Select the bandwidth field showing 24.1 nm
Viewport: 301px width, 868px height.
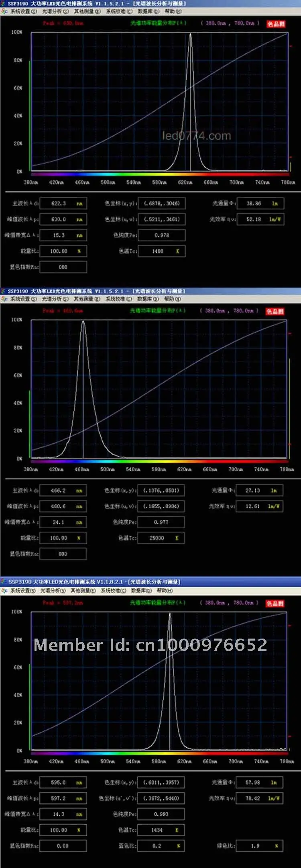(x=63, y=522)
